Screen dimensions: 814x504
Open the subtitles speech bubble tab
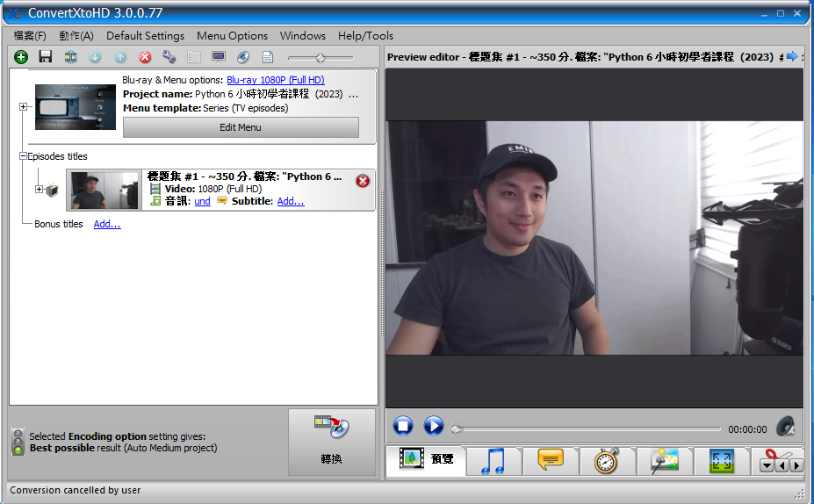pos(550,460)
